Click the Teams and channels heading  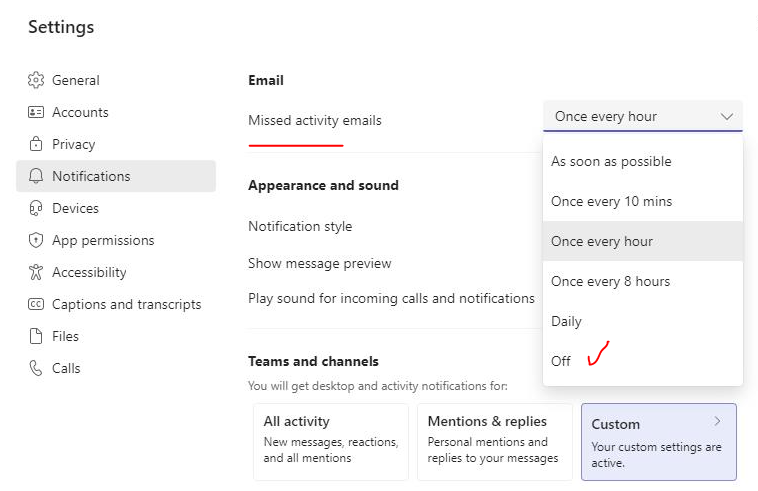click(x=313, y=361)
